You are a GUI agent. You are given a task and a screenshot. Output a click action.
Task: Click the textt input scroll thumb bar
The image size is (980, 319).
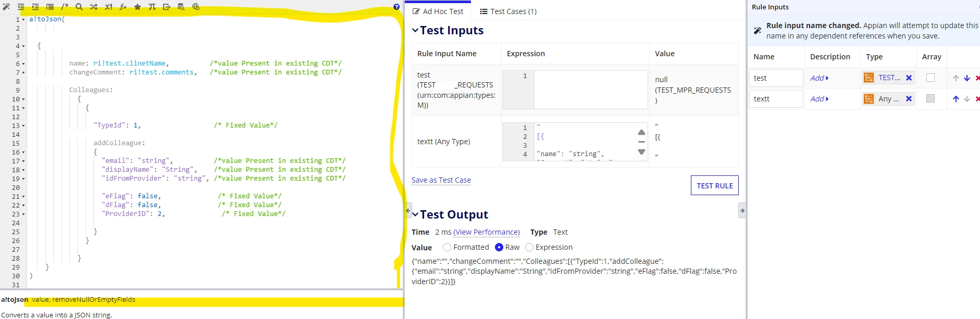[x=641, y=142]
